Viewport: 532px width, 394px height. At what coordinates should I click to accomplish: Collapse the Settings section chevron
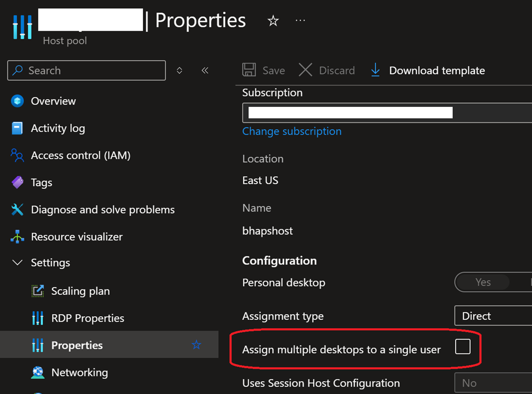pos(17,262)
